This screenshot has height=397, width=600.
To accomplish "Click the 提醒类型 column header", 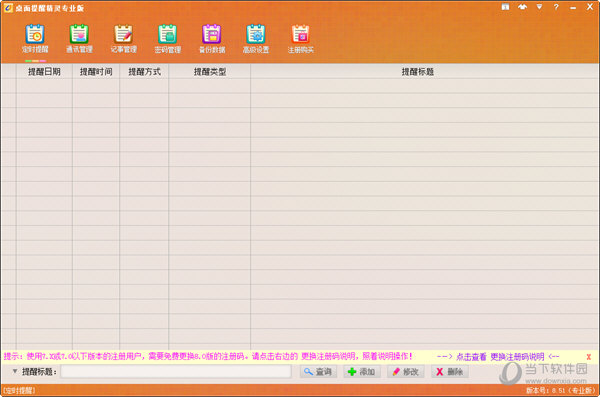I will click(x=210, y=72).
